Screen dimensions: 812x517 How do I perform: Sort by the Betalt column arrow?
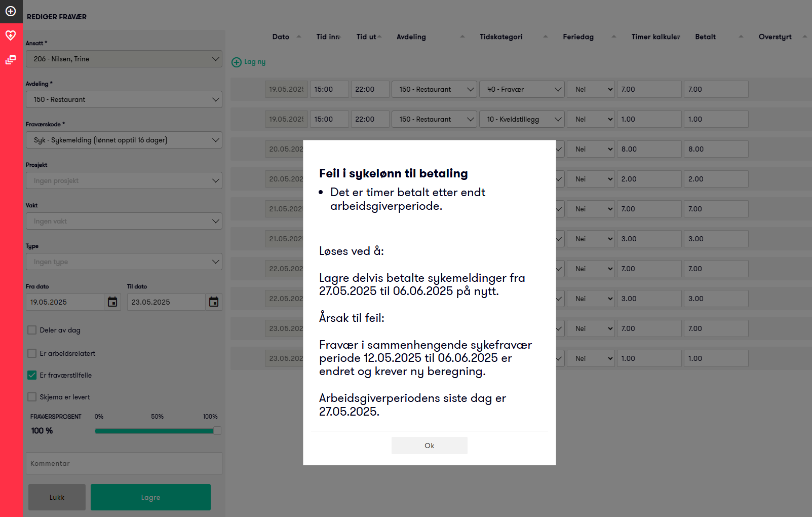click(x=741, y=36)
